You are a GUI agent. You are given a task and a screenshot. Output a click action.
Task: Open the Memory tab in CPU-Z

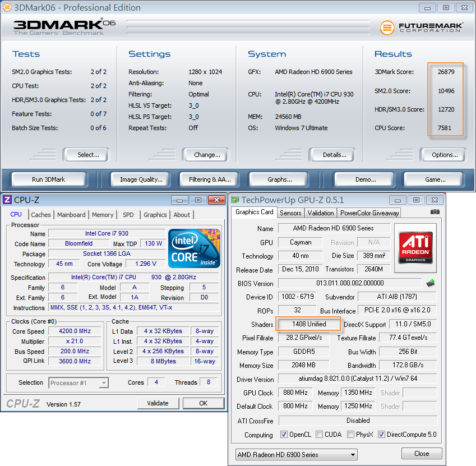click(x=103, y=215)
